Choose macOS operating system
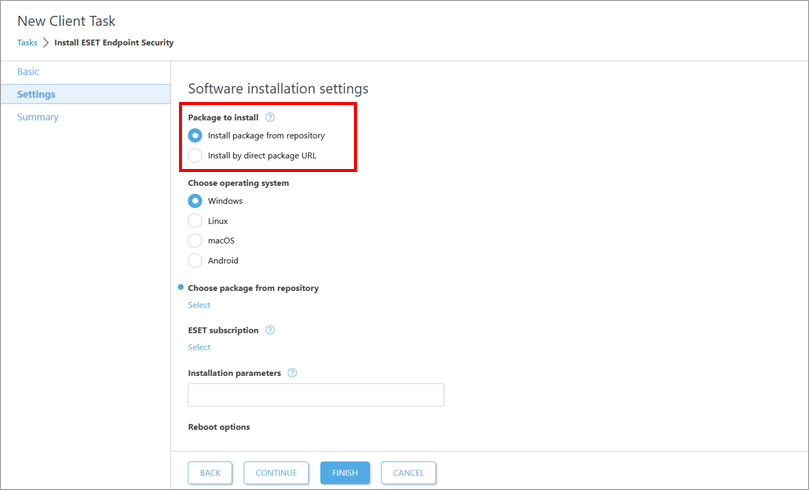The height and width of the screenshot is (490, 809). [x=196, y=240]
